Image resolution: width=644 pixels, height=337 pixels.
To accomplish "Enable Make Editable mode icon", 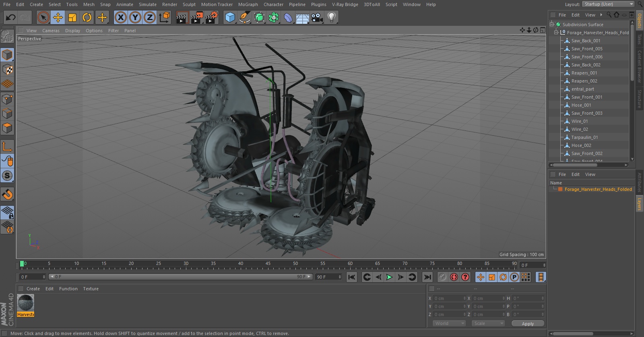I will [x=7, y=37].
